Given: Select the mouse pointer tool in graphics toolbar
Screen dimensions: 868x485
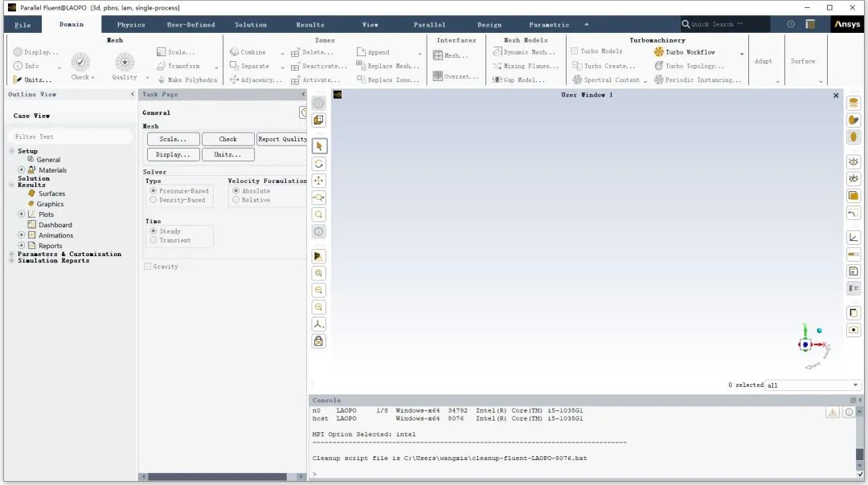Looking at the screenshot, I should 319,146.
